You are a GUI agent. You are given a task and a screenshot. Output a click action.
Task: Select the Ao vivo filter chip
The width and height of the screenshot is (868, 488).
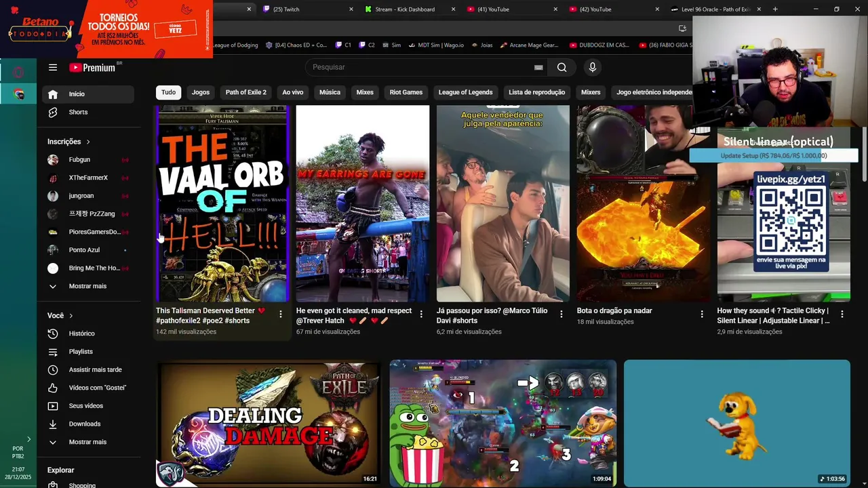pyautogui.click(x=293, y=92)
